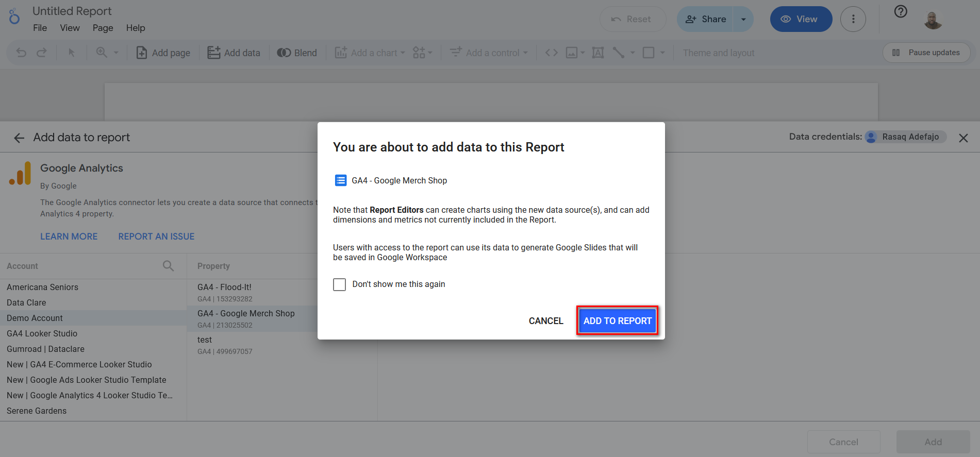The width and height of the screenshot is (980, 457).
Task: Select New | Google Ads Looker Studio Template
Action: tap(93, 380)
